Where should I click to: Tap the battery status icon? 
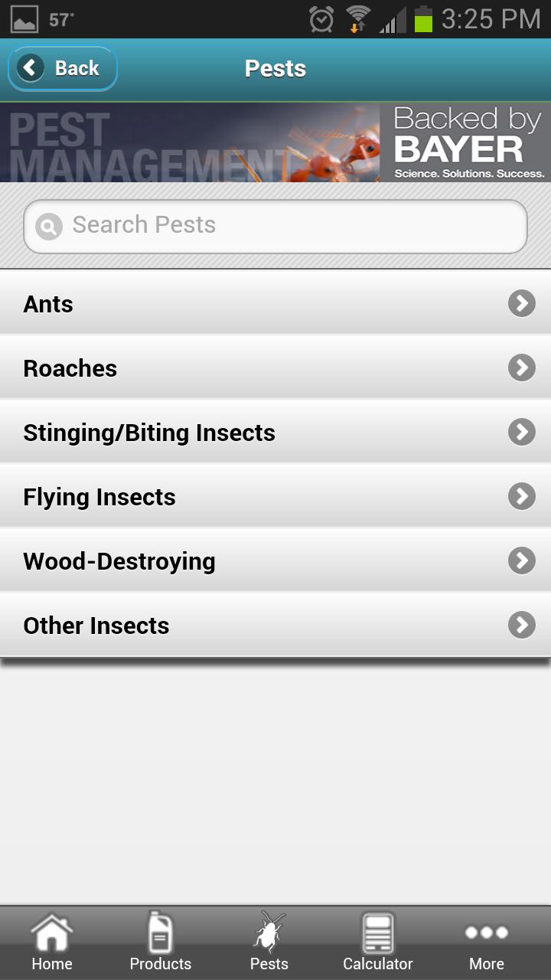coord(423,19)
